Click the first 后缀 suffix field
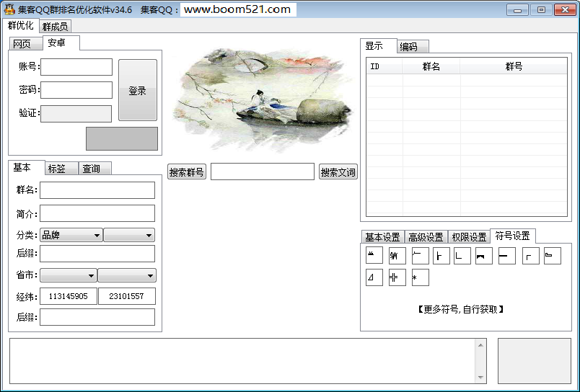The image size is (580, 392). pyautogui.click(x=97, y=254)
